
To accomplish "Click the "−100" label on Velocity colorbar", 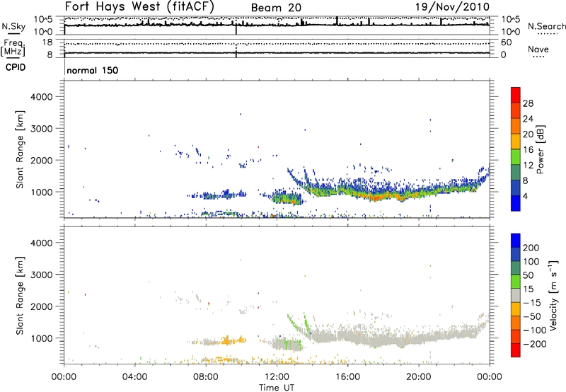I will pos(535,330).
